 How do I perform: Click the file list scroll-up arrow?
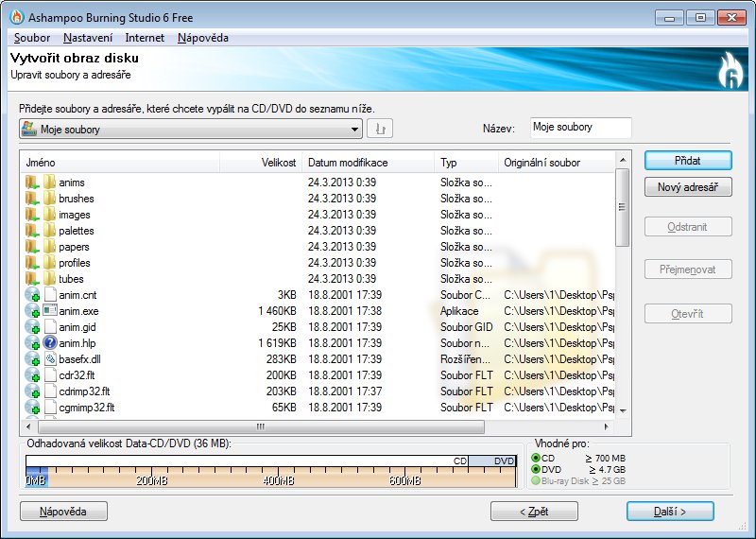click(x=623, y=160)
